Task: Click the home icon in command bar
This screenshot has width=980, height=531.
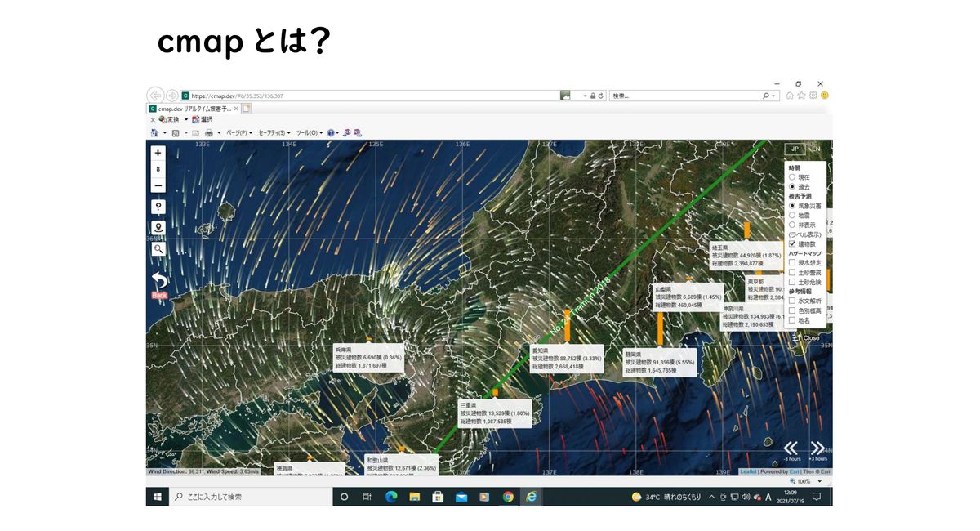Action: [154, 132]
